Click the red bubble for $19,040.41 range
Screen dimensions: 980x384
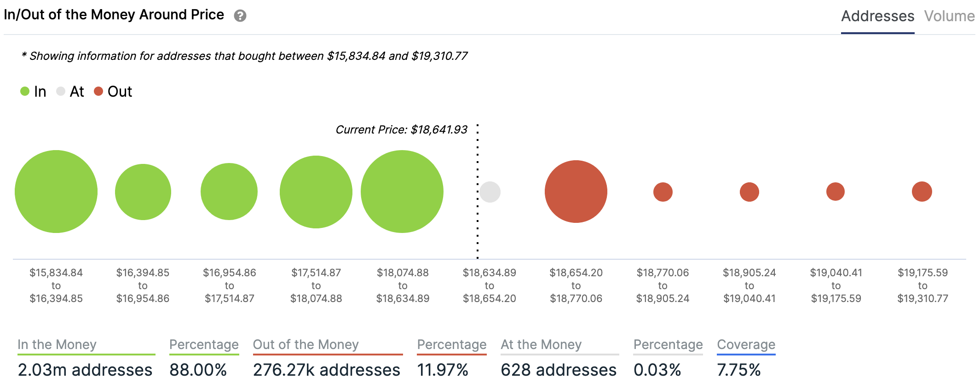tap(836, 192)
